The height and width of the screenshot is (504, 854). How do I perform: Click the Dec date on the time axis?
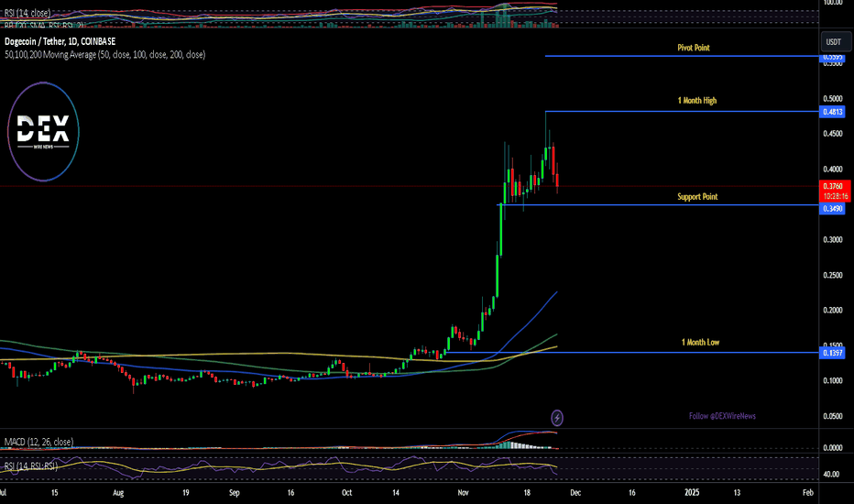click(575, 493)
